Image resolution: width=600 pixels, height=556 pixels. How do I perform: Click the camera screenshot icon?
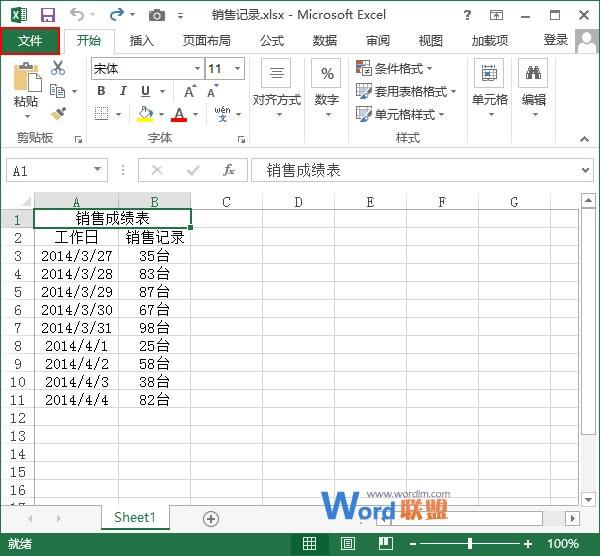pos(157,15)
